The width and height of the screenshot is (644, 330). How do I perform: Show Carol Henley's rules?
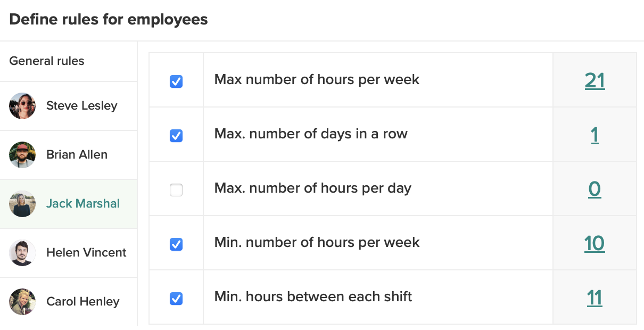click(82, 302)
